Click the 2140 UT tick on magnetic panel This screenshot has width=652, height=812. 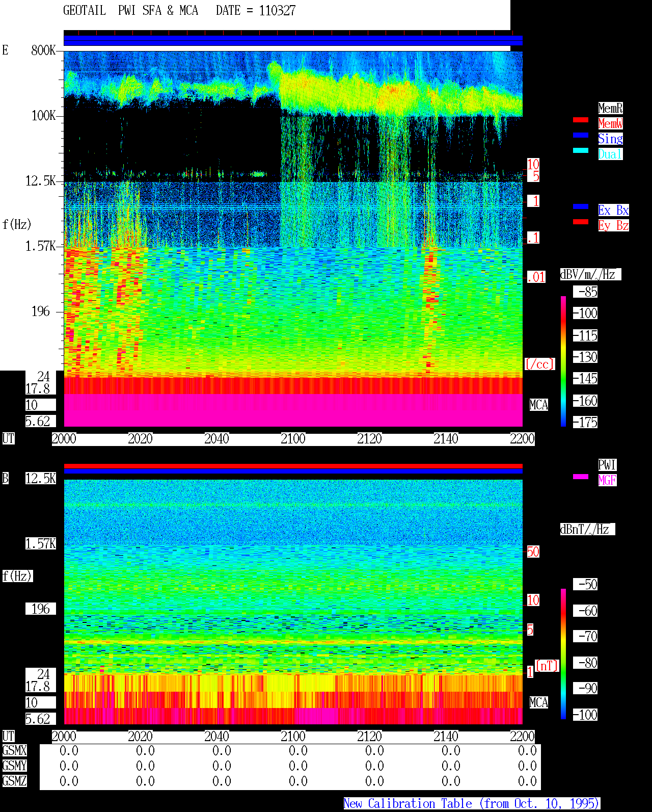tap(446, 737)
